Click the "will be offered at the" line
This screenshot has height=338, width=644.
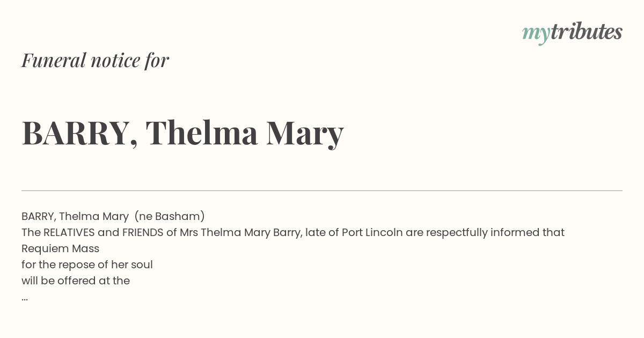coord(76,281)
